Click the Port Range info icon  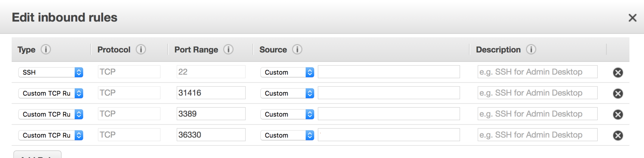tap(228, 50)
